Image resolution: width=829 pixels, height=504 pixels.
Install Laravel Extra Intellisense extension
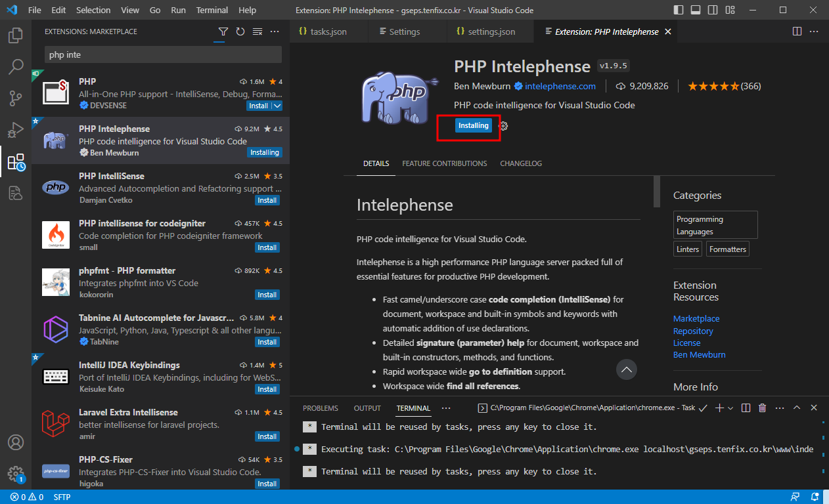point(267,436)
